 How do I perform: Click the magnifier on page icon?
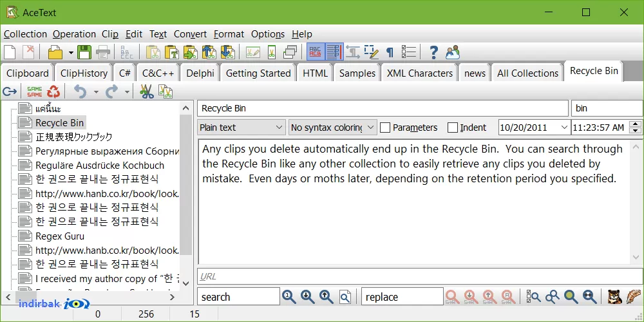point(345,296)
